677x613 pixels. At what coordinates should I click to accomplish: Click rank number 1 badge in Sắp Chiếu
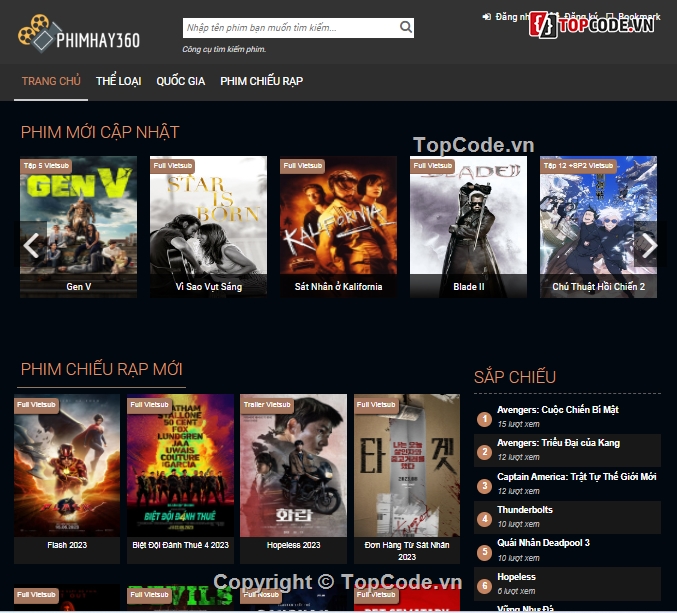pyautogui.click(x=485, y=419)
